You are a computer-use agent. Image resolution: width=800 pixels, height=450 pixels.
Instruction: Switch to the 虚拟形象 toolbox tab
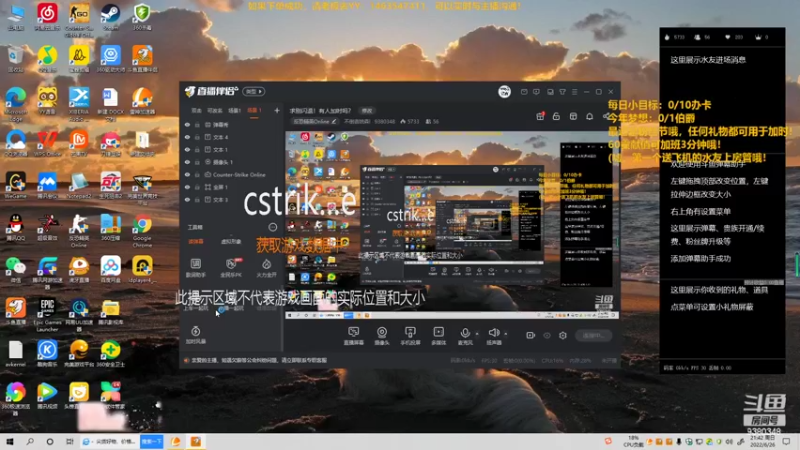[x=231, y=242]
